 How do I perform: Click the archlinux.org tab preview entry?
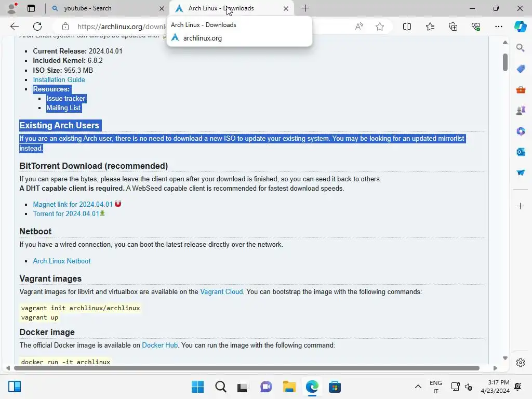[202, 38]
